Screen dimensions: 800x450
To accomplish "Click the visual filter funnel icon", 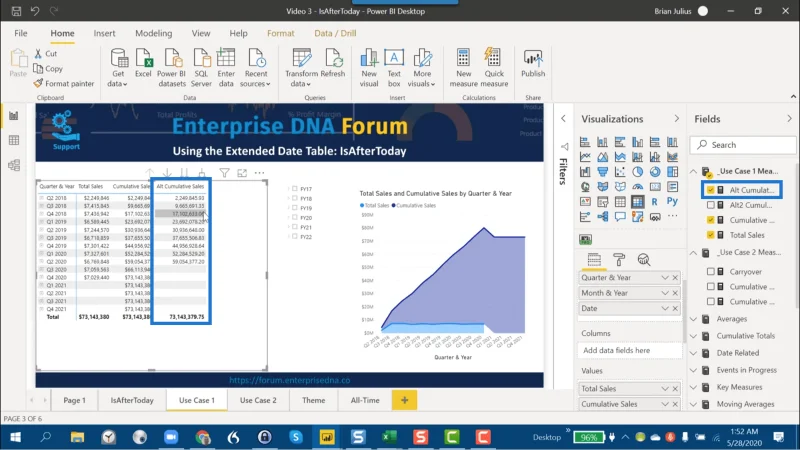I will (x=224, y=173).
